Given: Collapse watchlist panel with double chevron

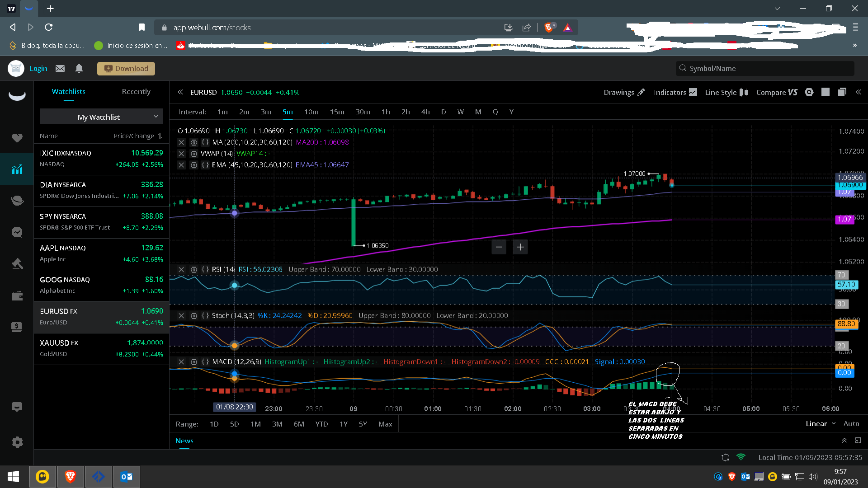Looking at the screenshot, I should (180, 92).
